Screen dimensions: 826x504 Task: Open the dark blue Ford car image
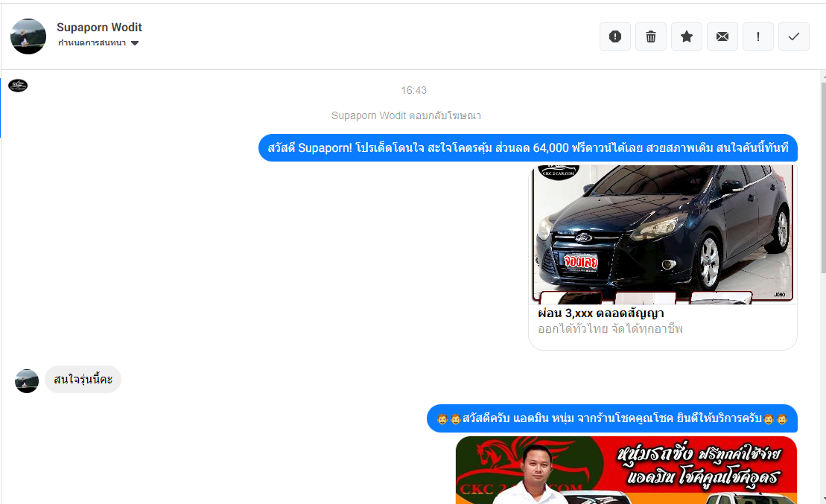click(663, 235)
